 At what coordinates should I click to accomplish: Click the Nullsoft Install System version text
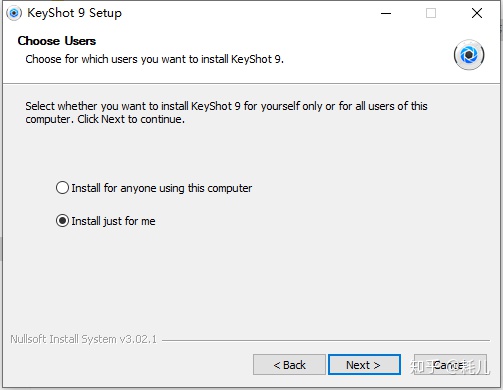[83, 339]
